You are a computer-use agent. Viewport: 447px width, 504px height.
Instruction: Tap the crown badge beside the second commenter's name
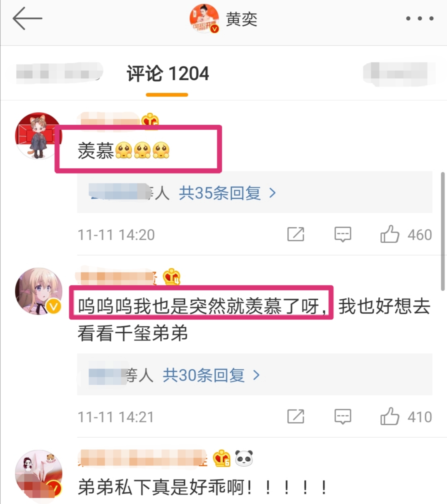pos(171,276)
